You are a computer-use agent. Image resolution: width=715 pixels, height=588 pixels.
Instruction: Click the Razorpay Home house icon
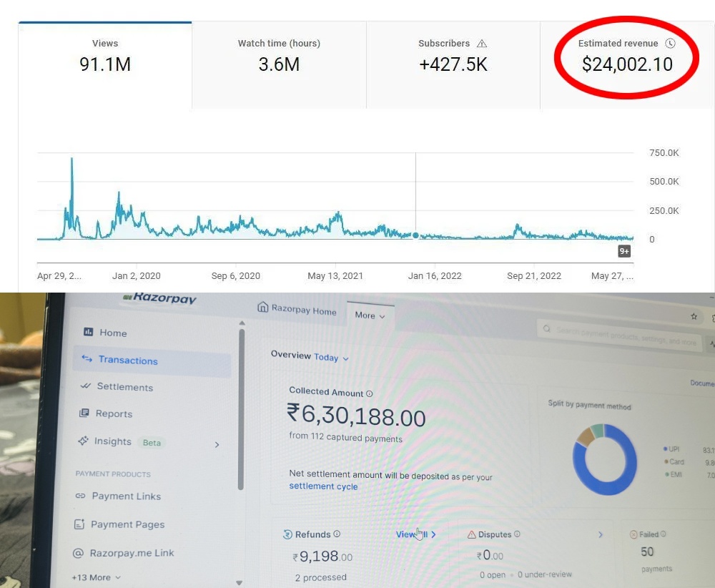point(262,307)
